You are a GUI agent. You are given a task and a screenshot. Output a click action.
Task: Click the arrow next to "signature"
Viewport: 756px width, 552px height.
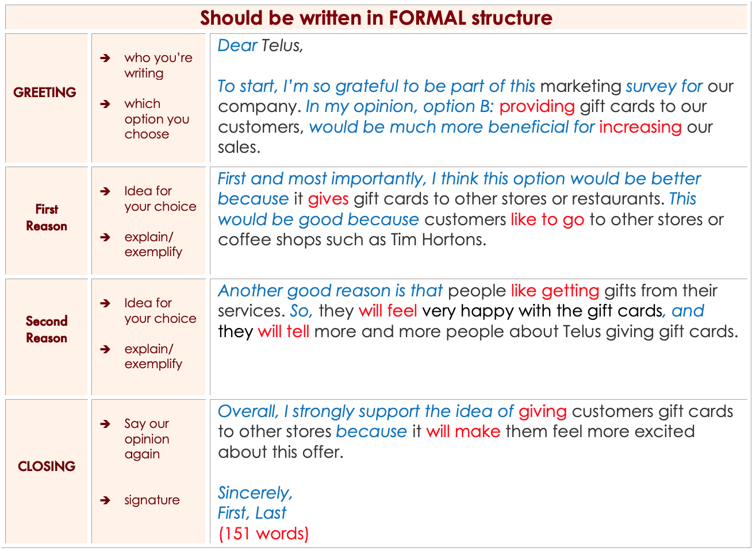point(105,500)
